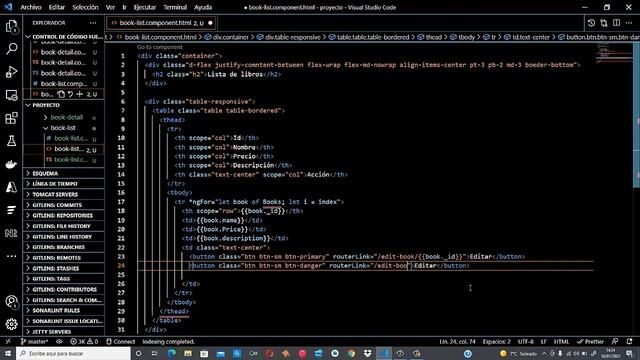Open the Editar menu

tap(57, 7)
